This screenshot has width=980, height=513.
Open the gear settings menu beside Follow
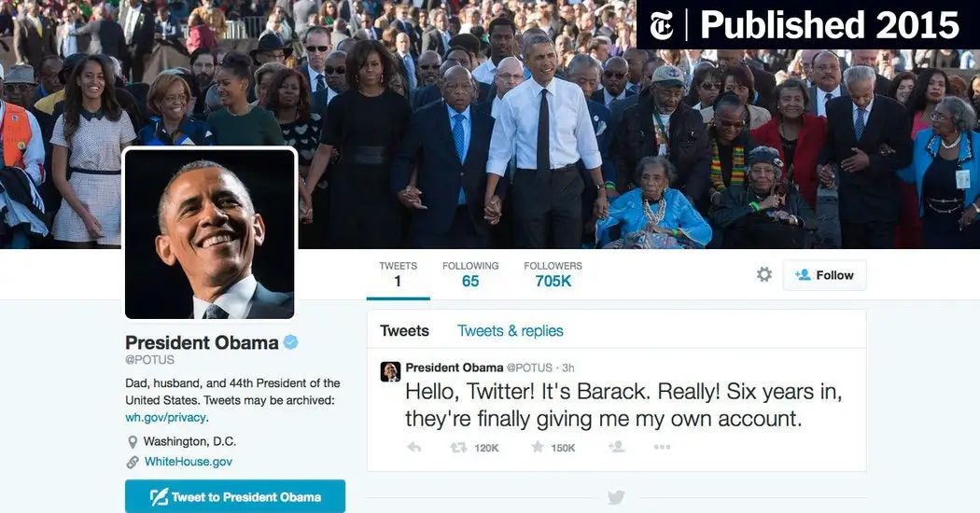pyautogui.click(x=763, y=274)
